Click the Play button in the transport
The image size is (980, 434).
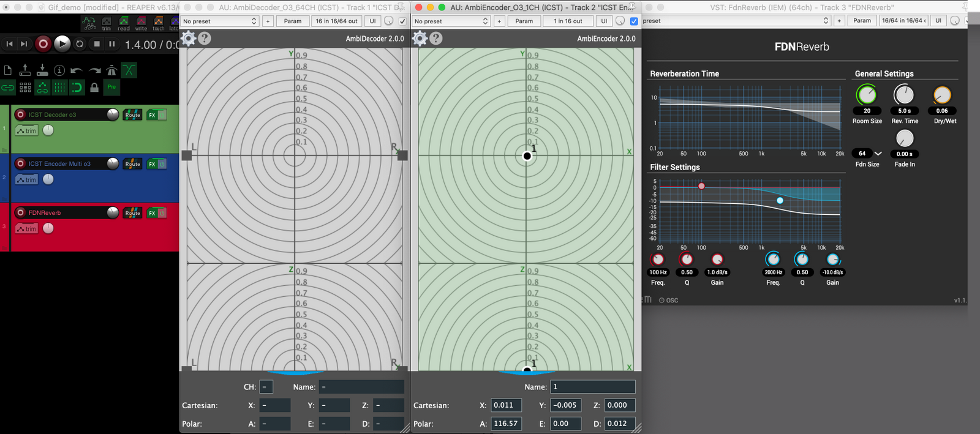pos(62,43)
